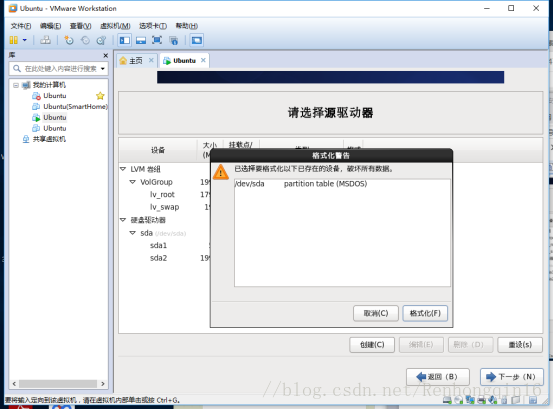Click the favorite star next to Ubuntu
Viewport: 553px width, 410px height.
point(100,96)
